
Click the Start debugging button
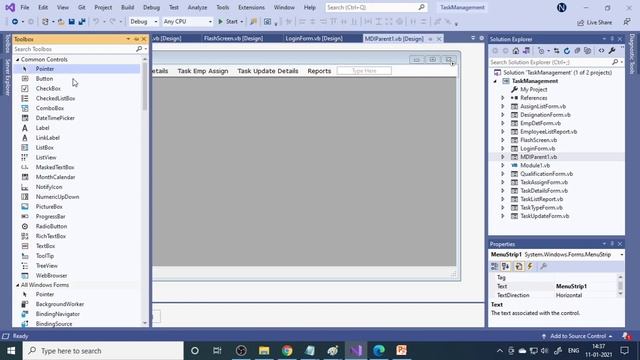227,22
